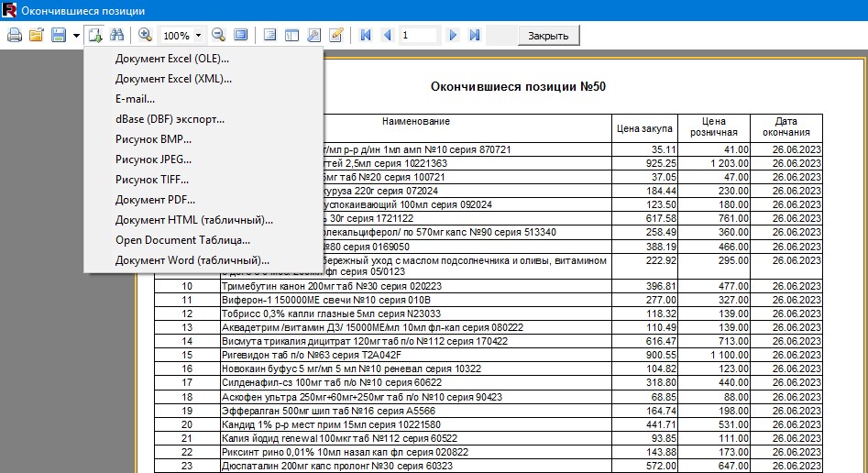Go to the previous page arrow
Image resolution: width=868 pixels, height=473 pixels.
tap(388, 36)
